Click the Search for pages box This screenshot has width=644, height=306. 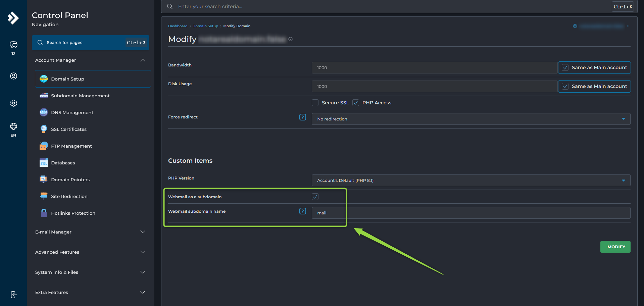pyautogui.click(x=91, y=43)
